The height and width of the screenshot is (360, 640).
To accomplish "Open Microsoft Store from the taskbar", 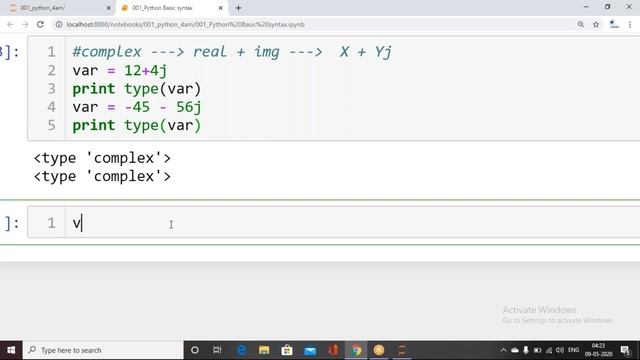I will [287, 350].
